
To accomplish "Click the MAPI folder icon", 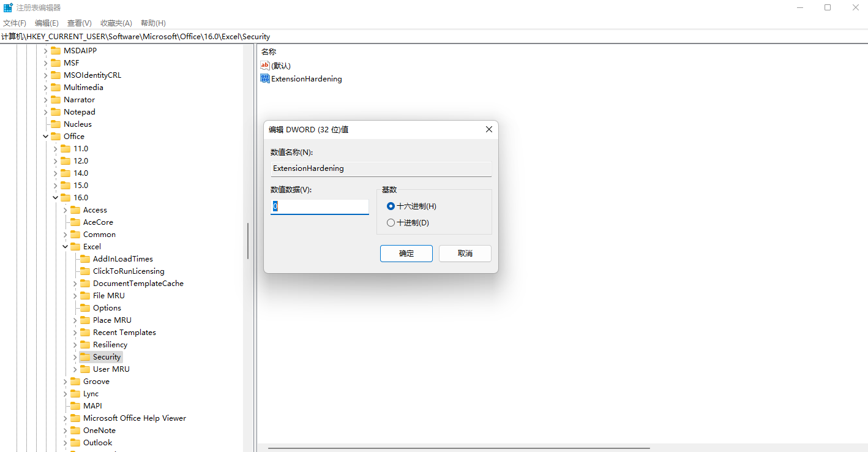I will 75,405.
